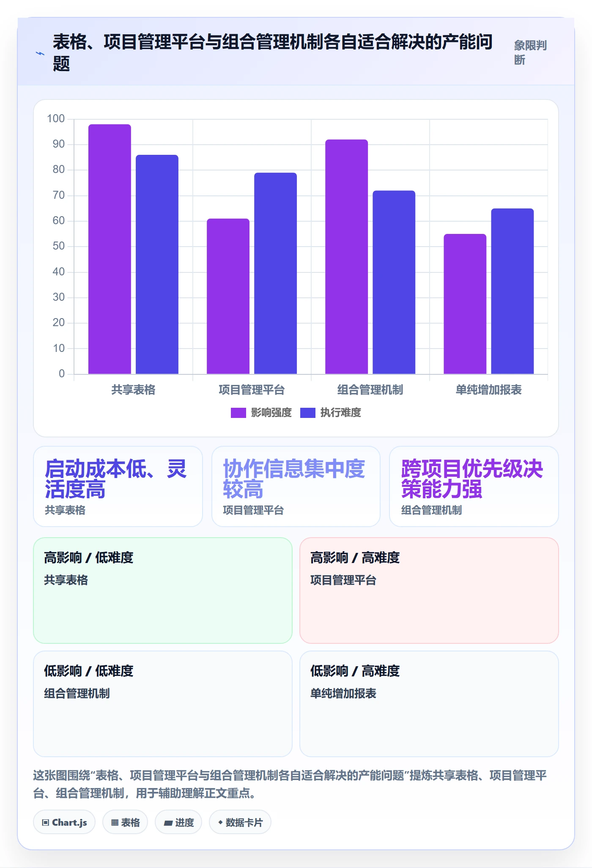Click 项目管理平台 inside the pink quadrant
Screen dimensions: 592x868
(x=343, y=580)
